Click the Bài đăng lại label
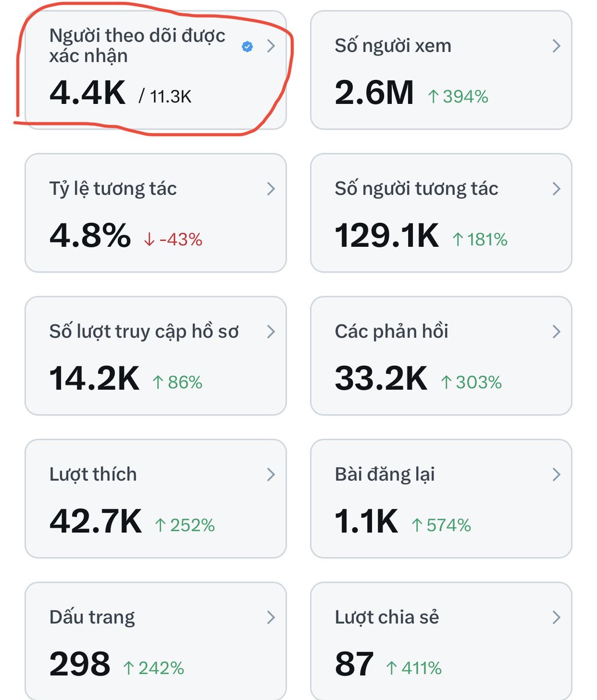The height and width of the screenshot is (700, 597). (385, 474)
